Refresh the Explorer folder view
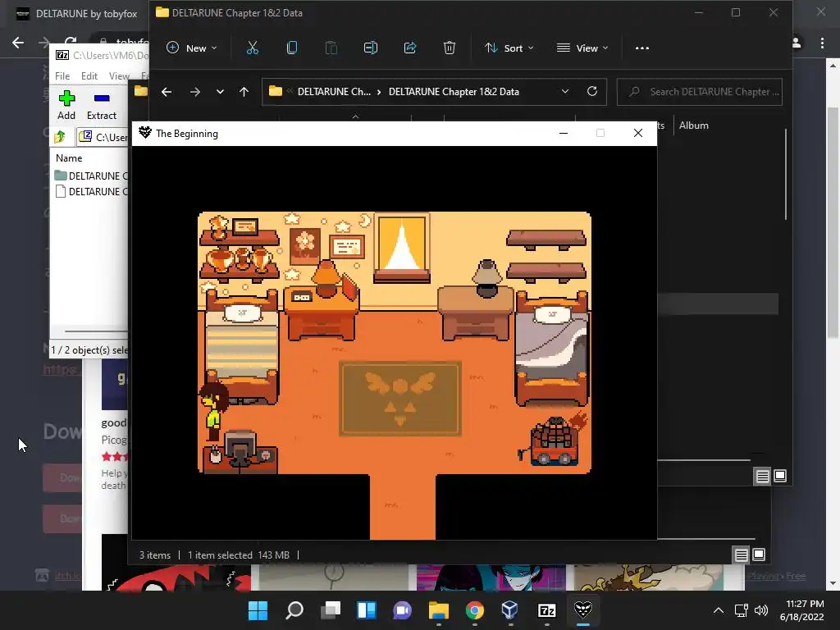Screen dimensions: 840x630 pyautogui.click(x=592, y=92)
